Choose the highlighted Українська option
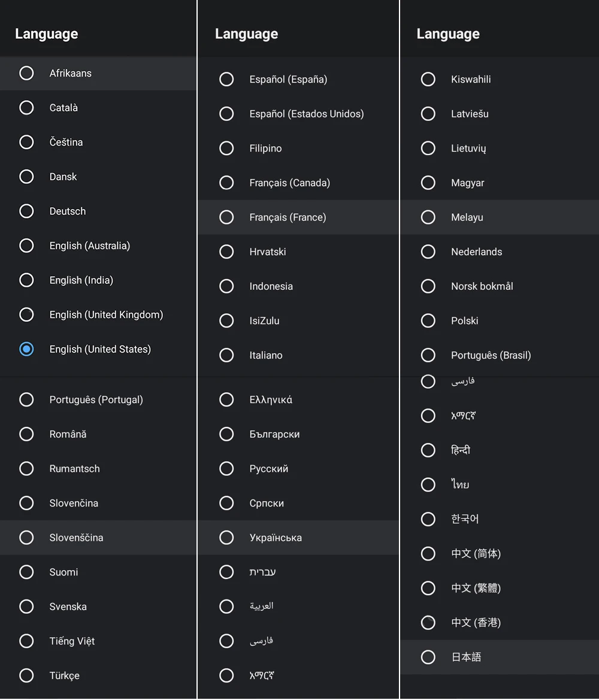The width and height of the screenshot is (599, 700). (298, 538)
